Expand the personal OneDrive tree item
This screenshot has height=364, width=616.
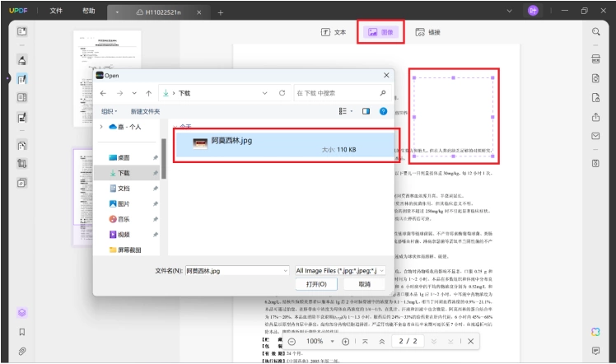point(101,127)
